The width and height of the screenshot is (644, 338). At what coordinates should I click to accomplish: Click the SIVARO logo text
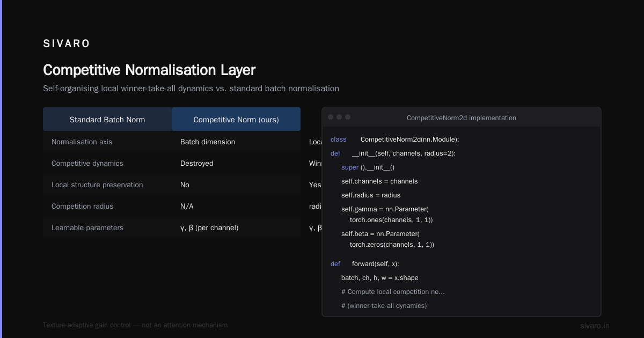[x=67, y=44]
